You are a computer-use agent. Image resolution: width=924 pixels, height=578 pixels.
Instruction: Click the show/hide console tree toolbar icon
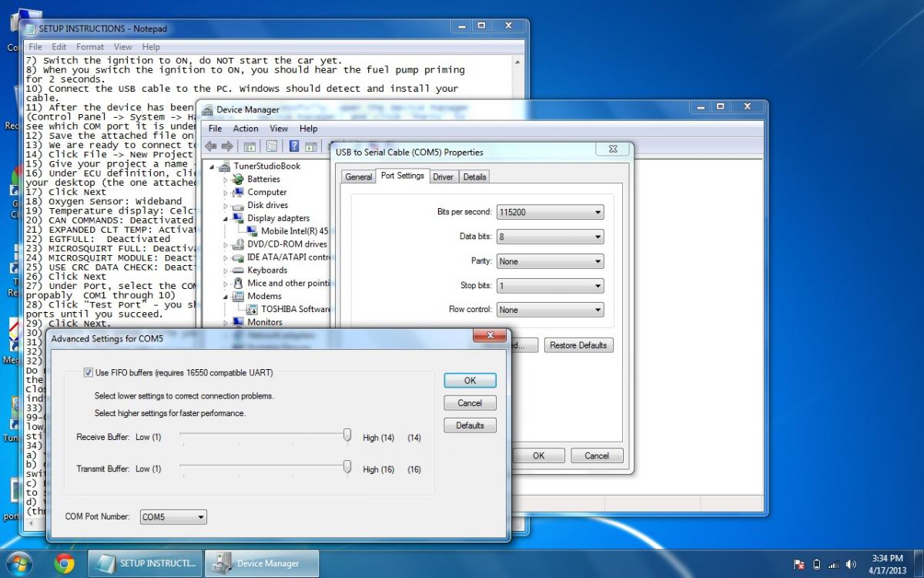249,146
